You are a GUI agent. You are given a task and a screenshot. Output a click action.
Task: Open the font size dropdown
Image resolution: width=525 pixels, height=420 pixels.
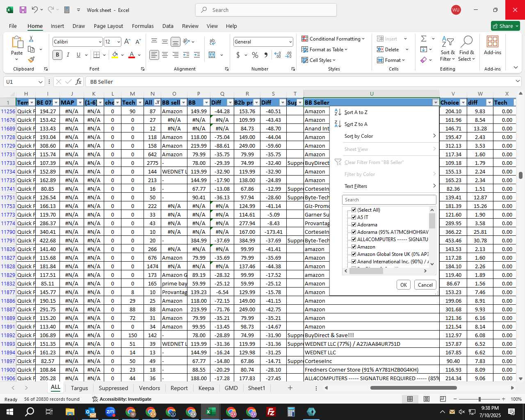119,42
